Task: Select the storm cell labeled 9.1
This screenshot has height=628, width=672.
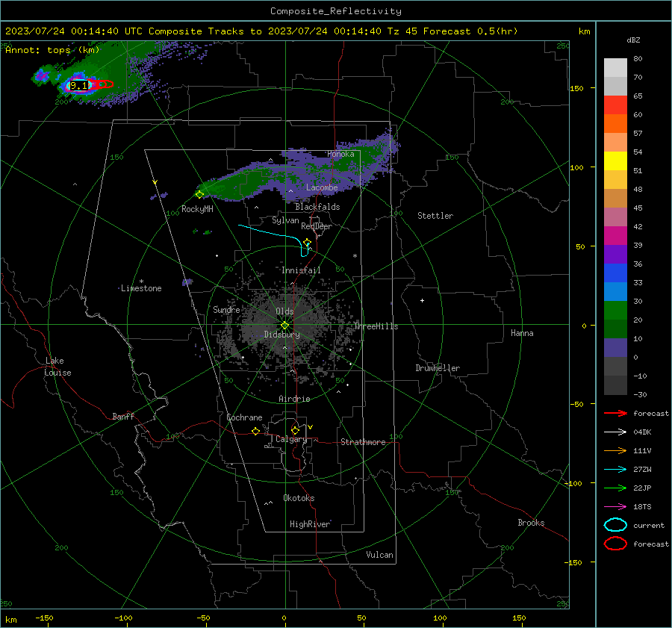Action: (x=79, y=85)
